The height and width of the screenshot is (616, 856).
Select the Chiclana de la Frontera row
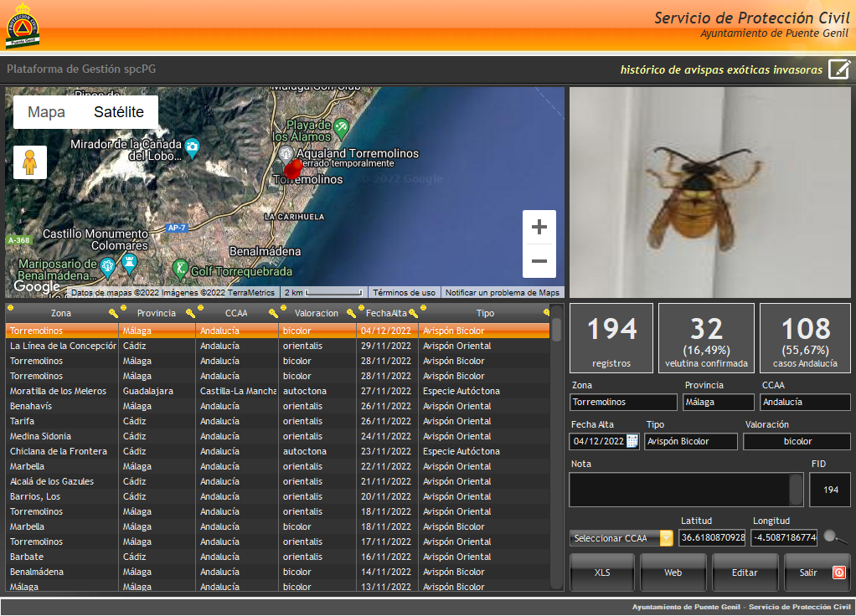point(277,452)
